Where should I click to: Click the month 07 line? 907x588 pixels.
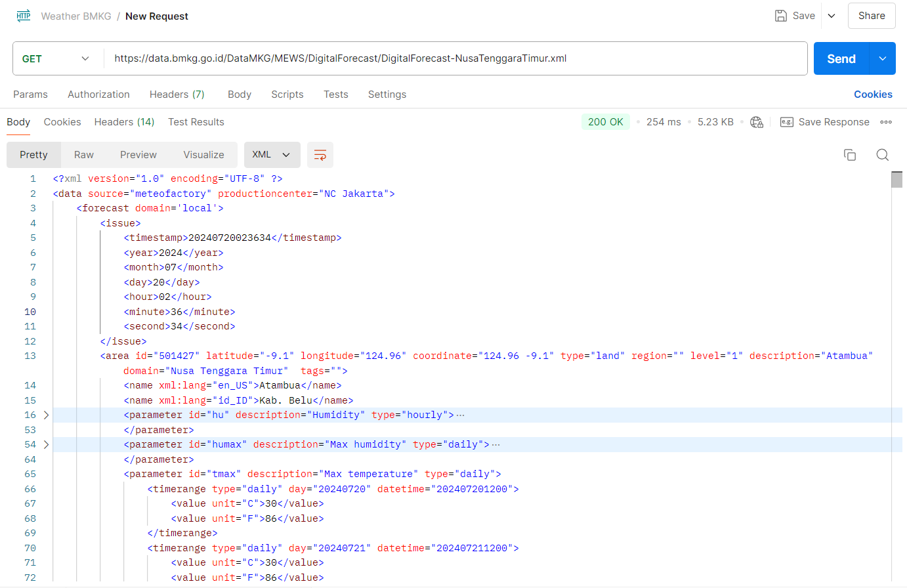174,267
